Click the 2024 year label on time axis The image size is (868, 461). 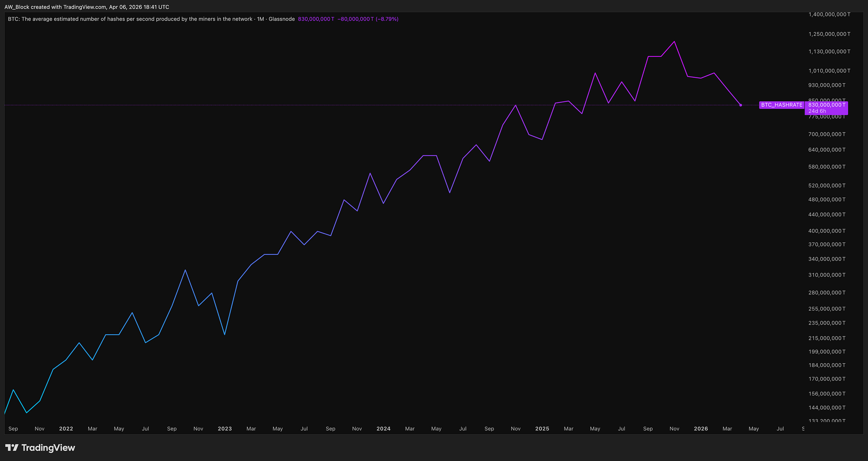pyautogui.click(x=383, y=428)
